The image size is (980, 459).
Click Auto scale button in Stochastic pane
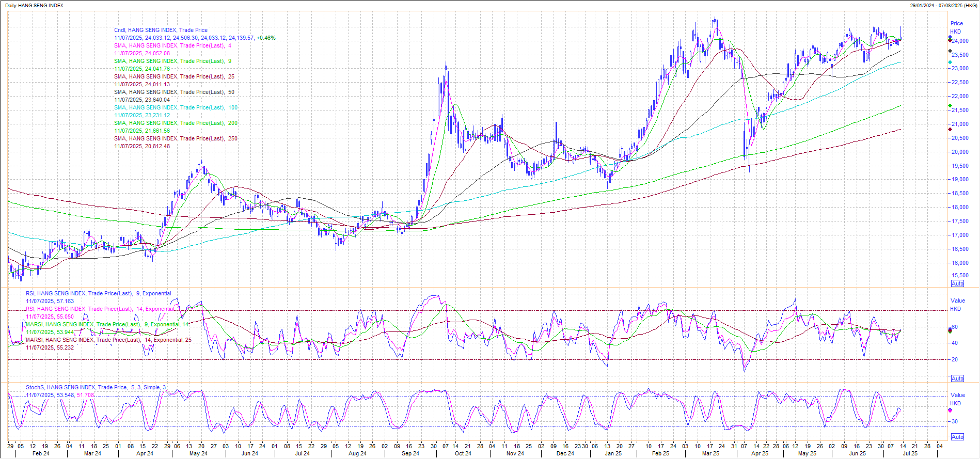pos(957,437)
